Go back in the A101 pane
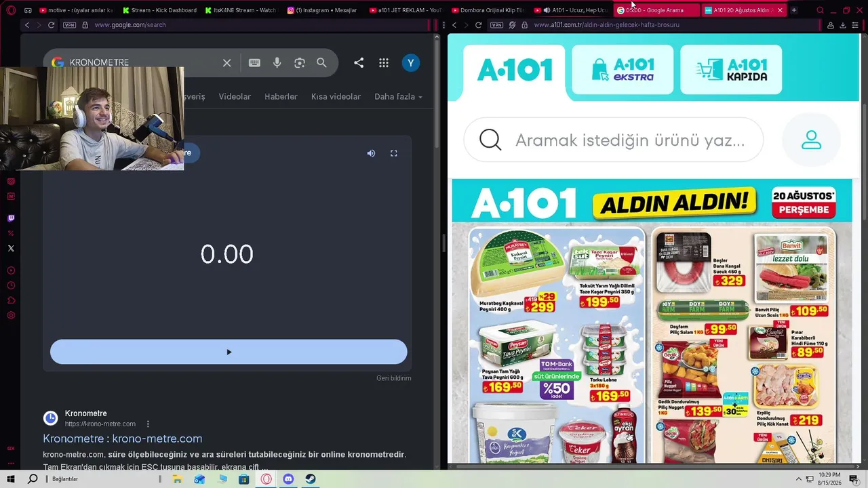 pyautogui.click(x=454, y=25)
